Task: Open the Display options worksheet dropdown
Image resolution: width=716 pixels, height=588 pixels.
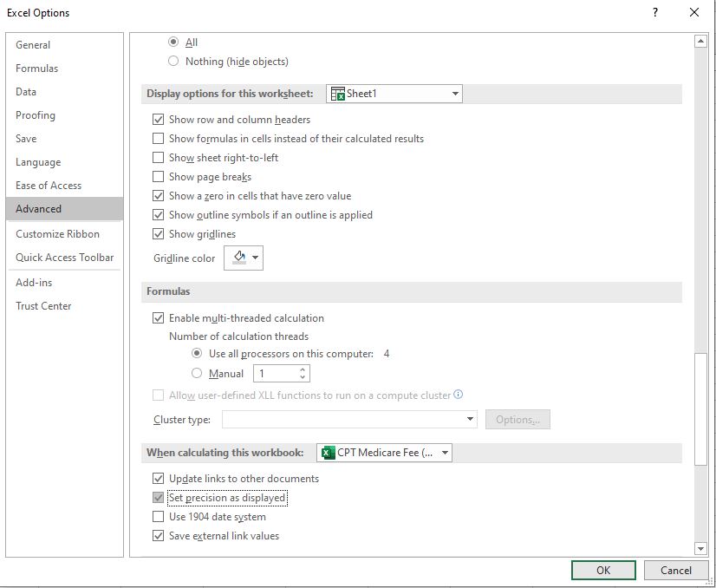Action: (x=455, y=94)
